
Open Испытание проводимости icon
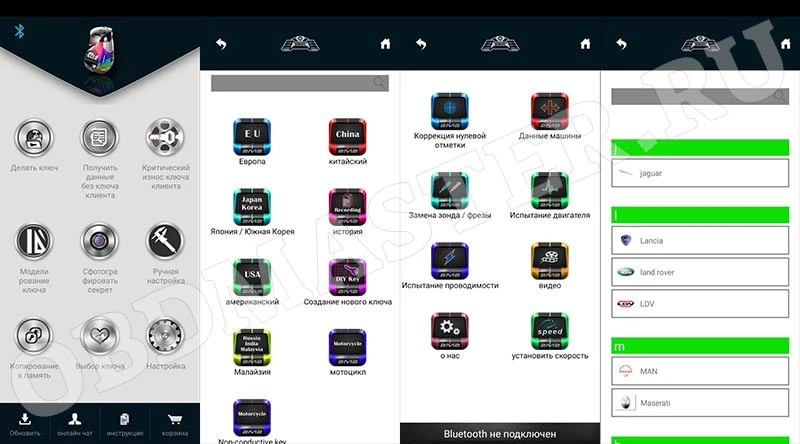coord(449,261)
